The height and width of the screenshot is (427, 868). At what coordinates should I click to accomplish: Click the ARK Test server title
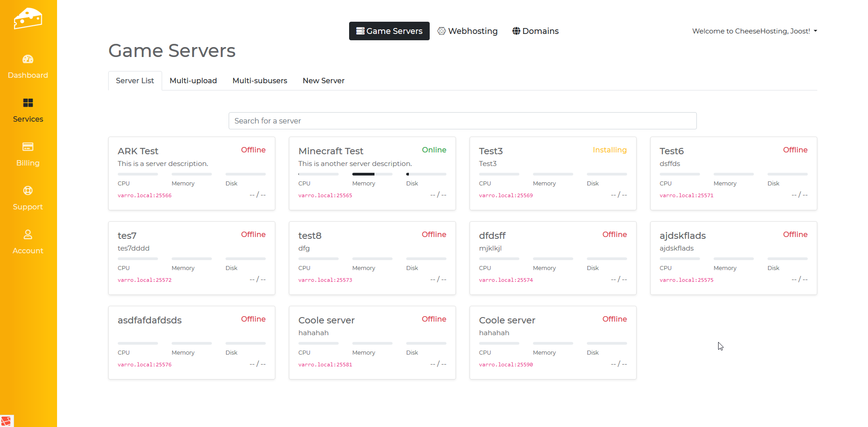click(x=138, y=151)
